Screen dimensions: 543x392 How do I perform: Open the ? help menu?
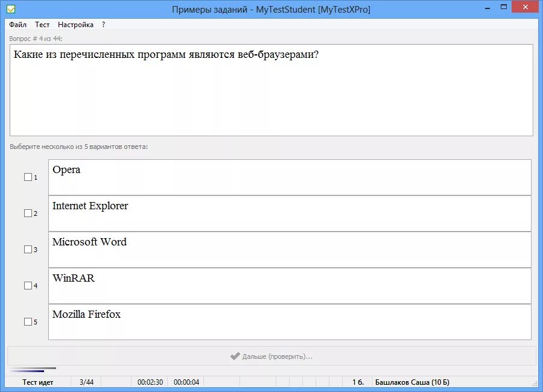(x=104, y=25)
